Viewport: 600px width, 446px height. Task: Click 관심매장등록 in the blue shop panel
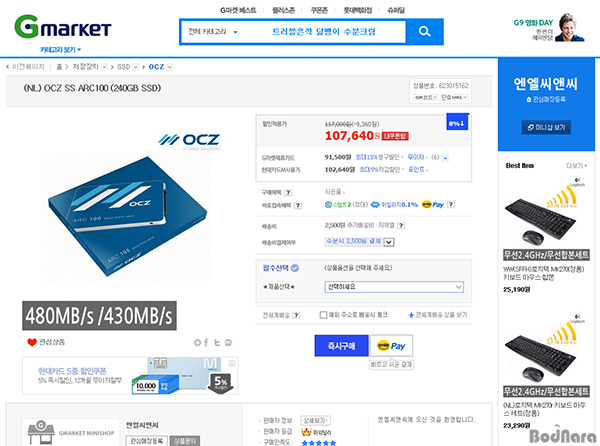546,99
